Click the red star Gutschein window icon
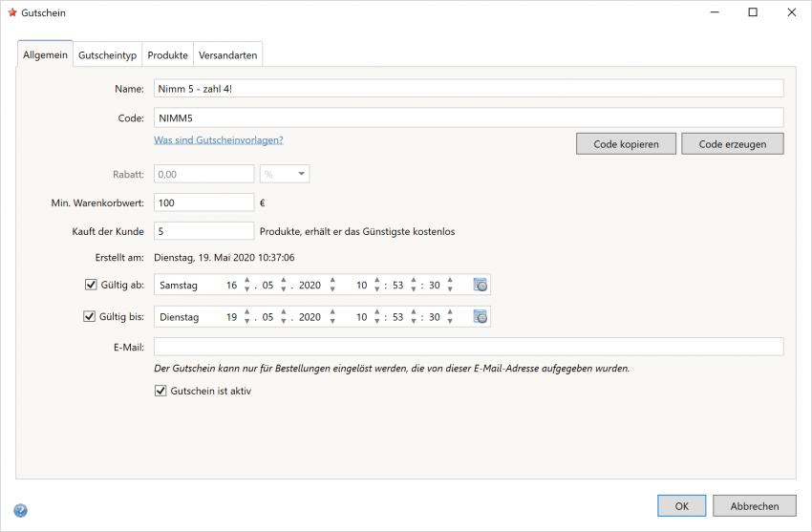 click(x=12, y=12)
